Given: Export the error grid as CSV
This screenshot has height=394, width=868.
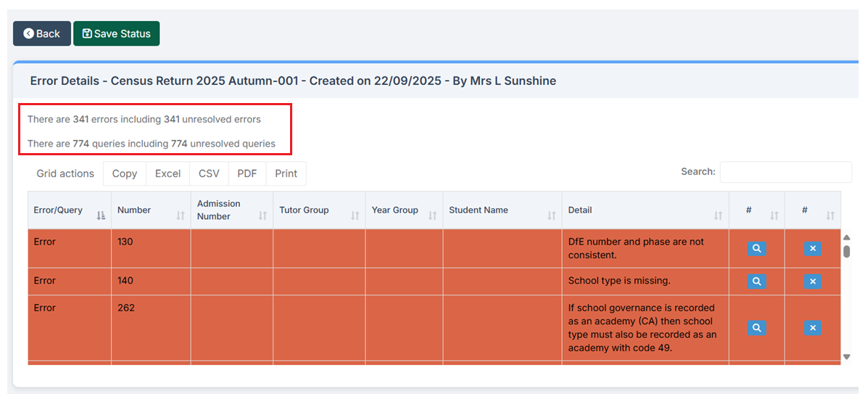Looking at the screenshot, I should coord(209,173).
